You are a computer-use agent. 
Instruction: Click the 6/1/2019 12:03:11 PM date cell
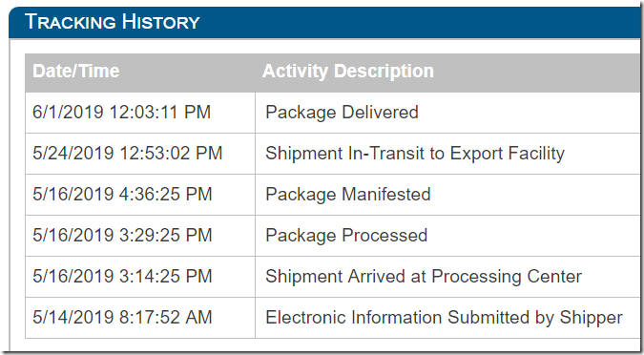[x=140, y=113]
